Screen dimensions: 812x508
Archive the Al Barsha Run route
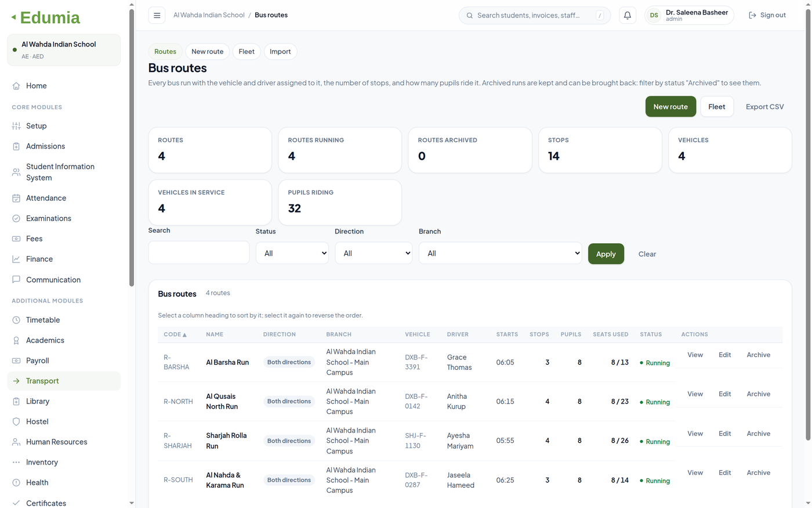[x=759, y=355]
